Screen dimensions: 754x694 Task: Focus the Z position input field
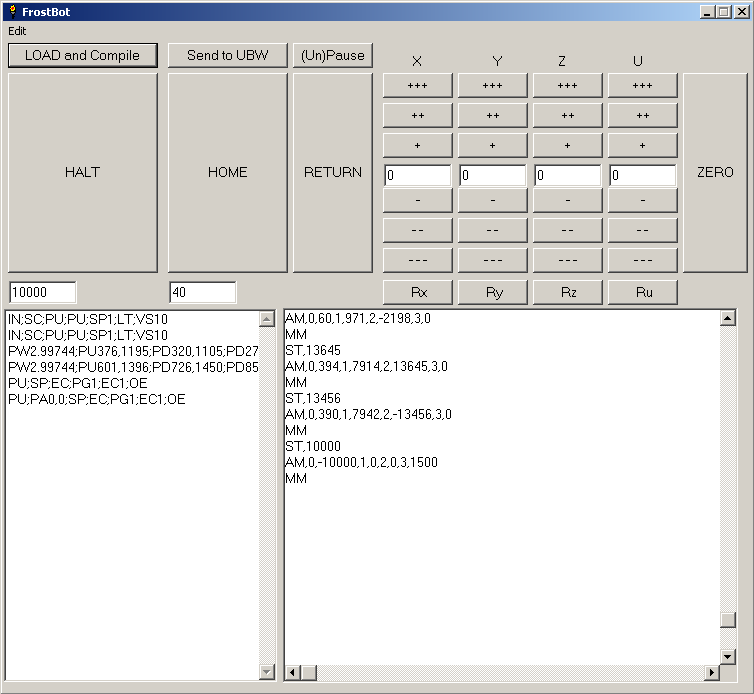[567, 175]
